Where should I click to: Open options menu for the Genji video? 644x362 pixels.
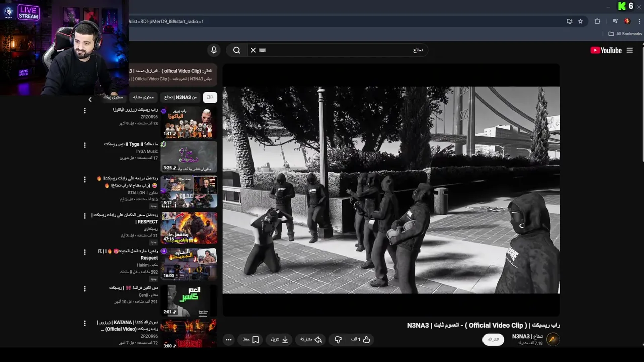coord(85,289)
